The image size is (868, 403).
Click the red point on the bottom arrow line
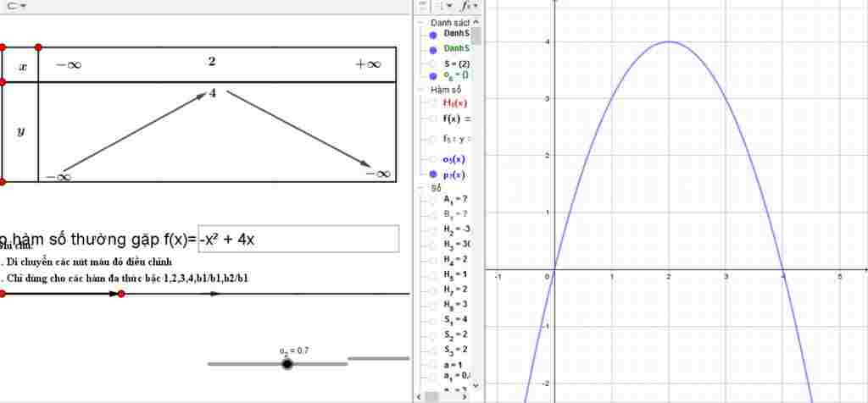121,294
